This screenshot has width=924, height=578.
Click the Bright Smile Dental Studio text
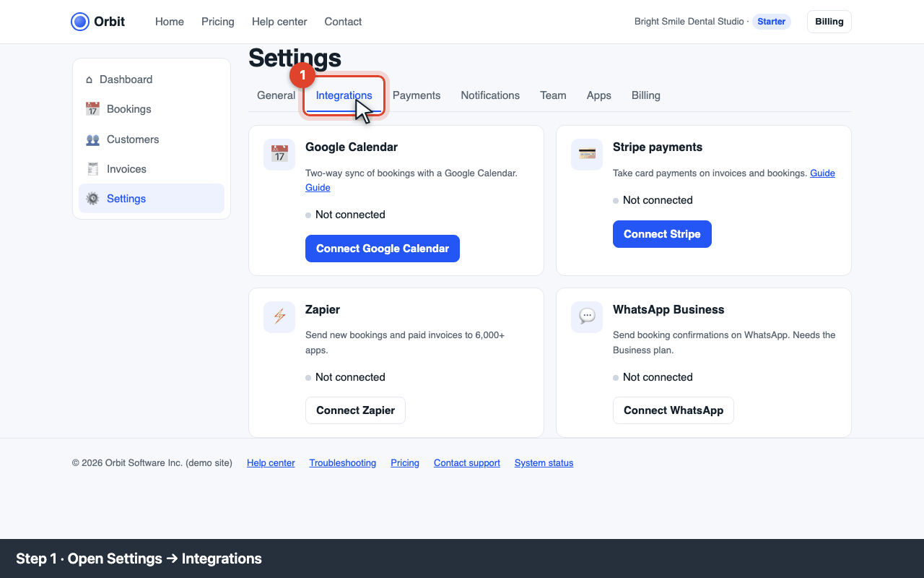coord(689,22)
